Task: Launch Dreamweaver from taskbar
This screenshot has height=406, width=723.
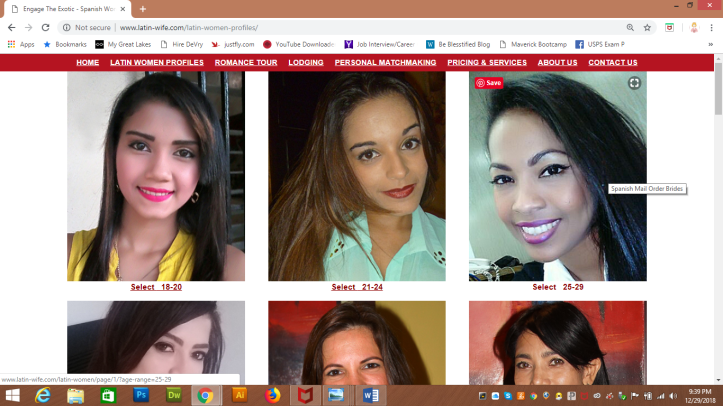Action: (173, 395)
